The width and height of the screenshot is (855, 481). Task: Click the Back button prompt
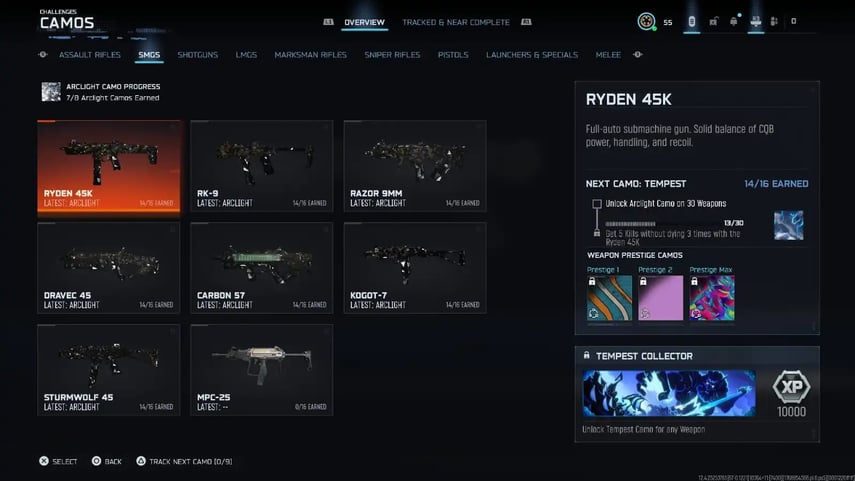[x=106, y=461]
